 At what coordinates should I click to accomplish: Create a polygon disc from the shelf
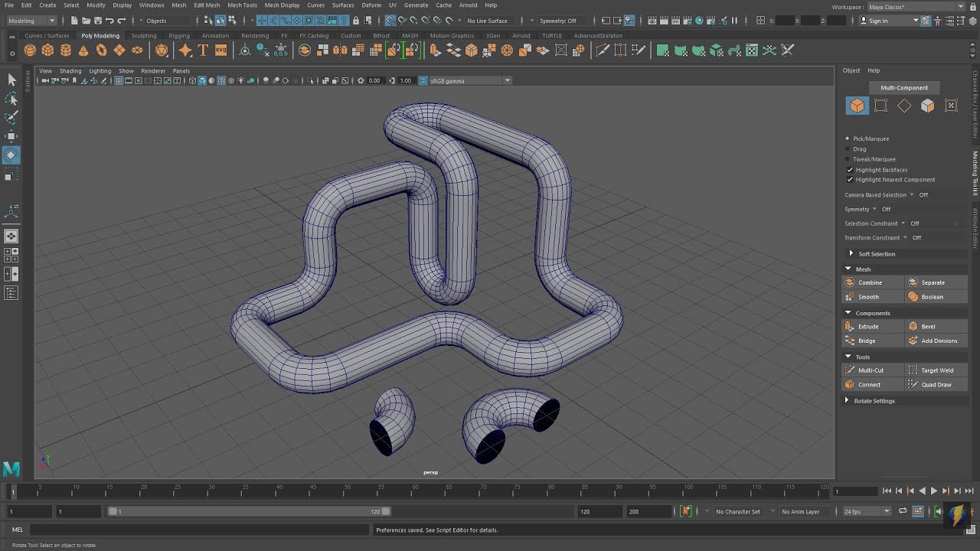click(x=137, y=51)
